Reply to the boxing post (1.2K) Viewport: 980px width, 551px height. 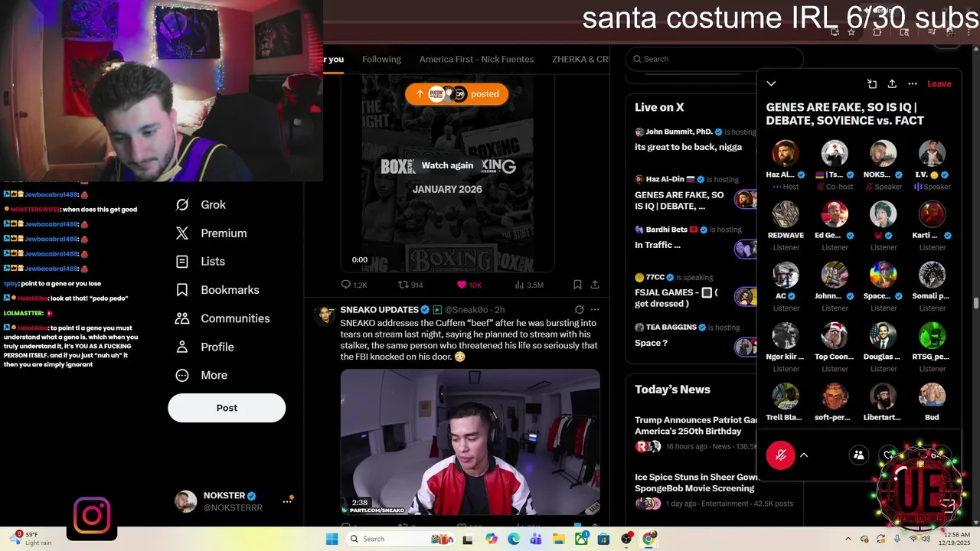coord(354,285)
